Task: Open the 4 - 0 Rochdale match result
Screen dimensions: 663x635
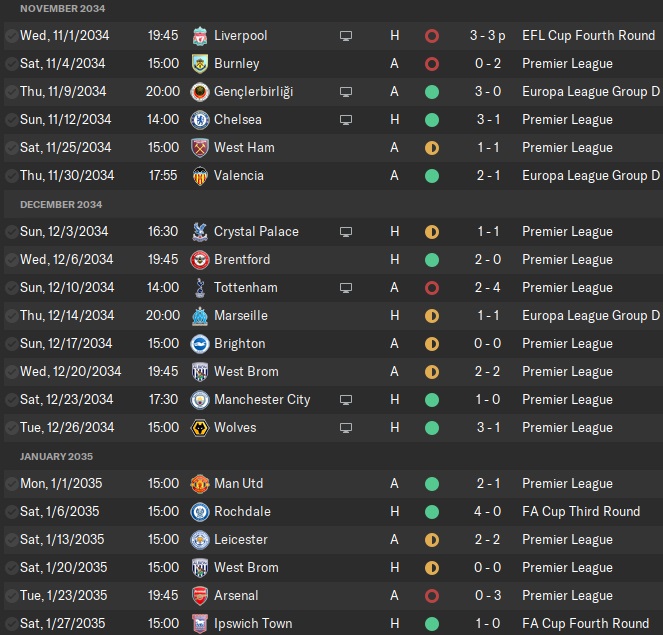Action: pos(486,512)
